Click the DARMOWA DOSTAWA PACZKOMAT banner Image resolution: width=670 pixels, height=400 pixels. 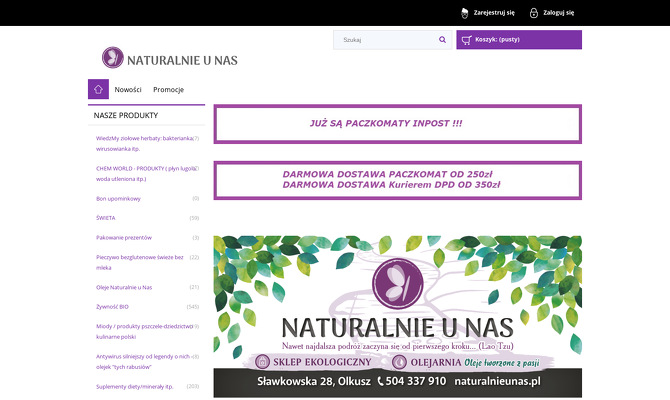[x=397, y=180]
